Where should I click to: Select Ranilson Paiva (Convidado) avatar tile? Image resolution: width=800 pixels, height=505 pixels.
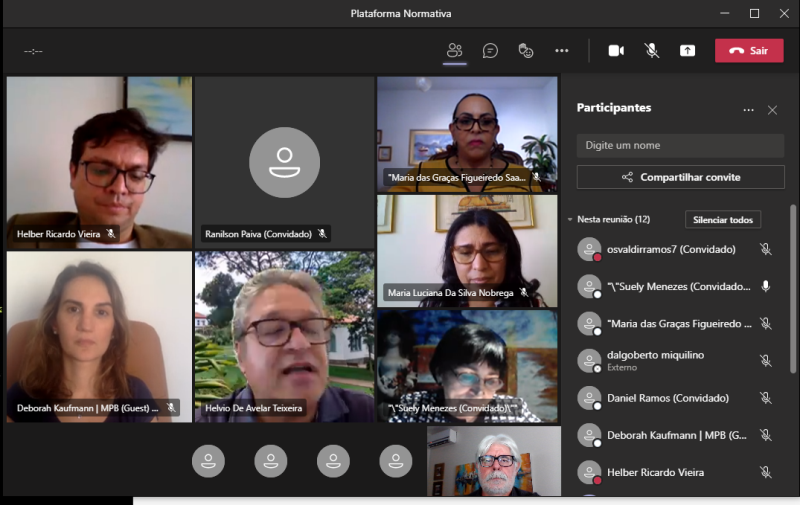(x=285, y=162)
